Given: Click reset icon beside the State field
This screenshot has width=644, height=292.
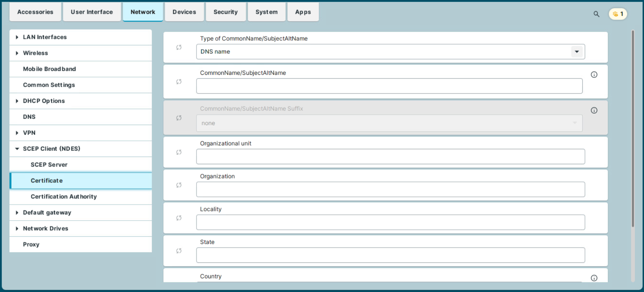Looking at the screenshot, I should point(179,251).
